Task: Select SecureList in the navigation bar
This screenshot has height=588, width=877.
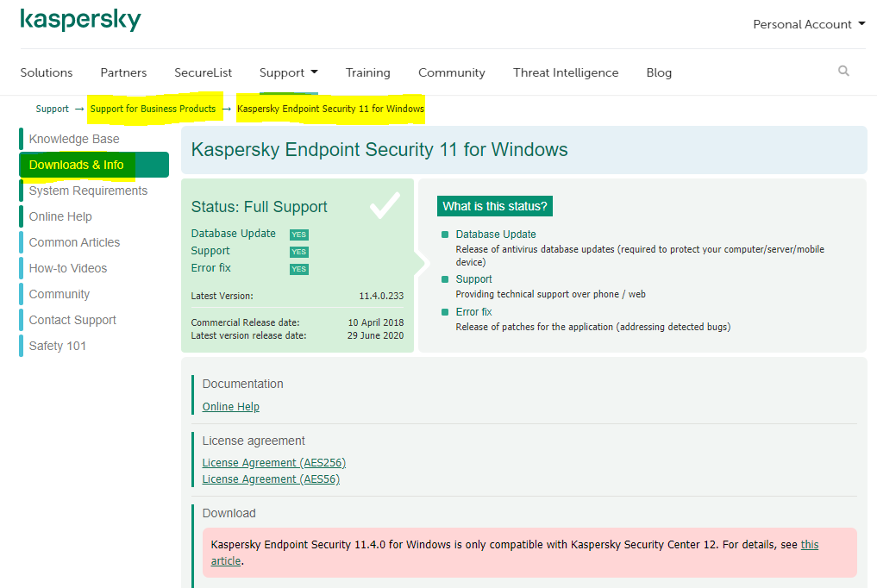Action: pos(203,72)
